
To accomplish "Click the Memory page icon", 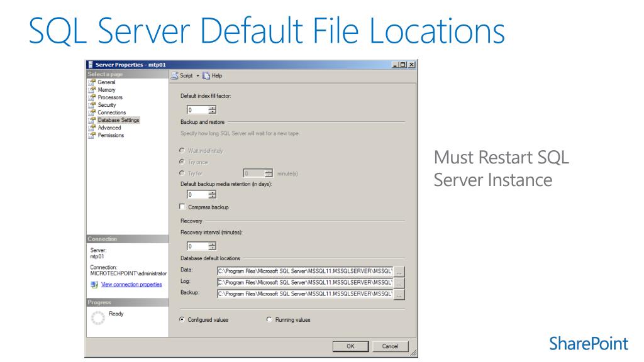I will coord(92,90).
